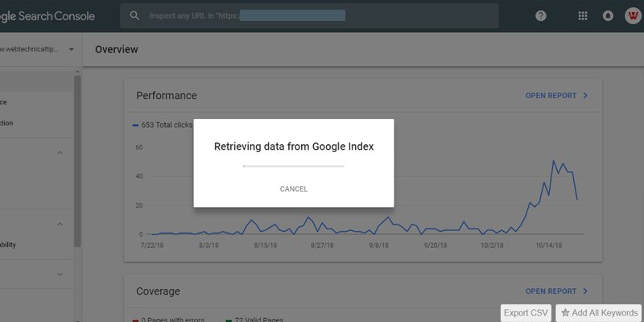Open the property selector dropdown

pyautogui.click(x=72, y=49)
